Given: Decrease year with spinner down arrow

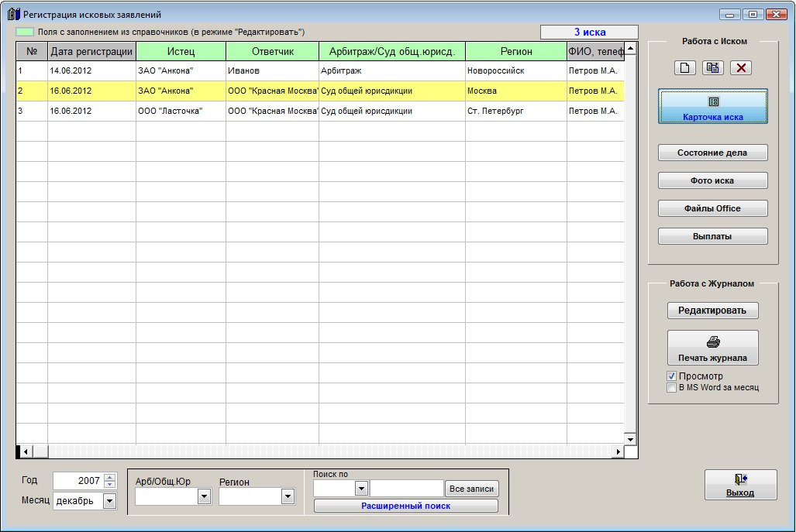Looking at the screenshot, I should coord(109,485).
